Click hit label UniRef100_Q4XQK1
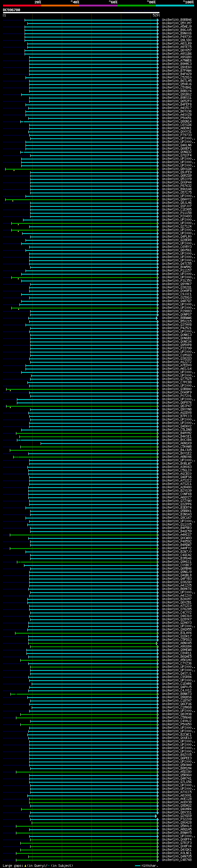Image resolution: width=197 pixels, height=868 pixels. [x=177, y=850]
